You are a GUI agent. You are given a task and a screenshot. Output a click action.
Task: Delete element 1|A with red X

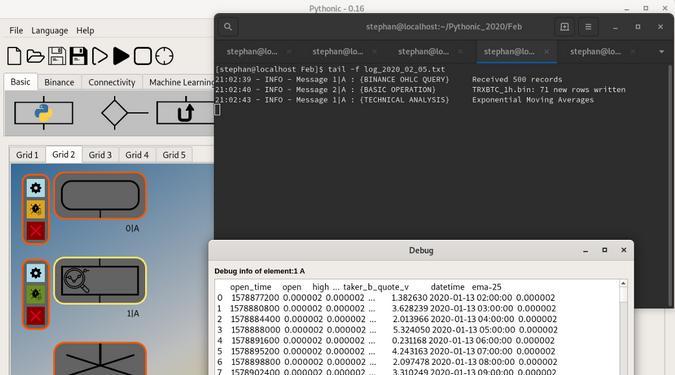click(x=36, y=316)
